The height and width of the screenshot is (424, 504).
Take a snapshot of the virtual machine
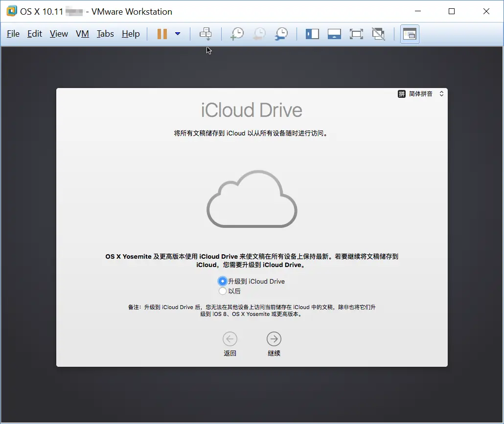pyautogui.click(x=237, y=34)
